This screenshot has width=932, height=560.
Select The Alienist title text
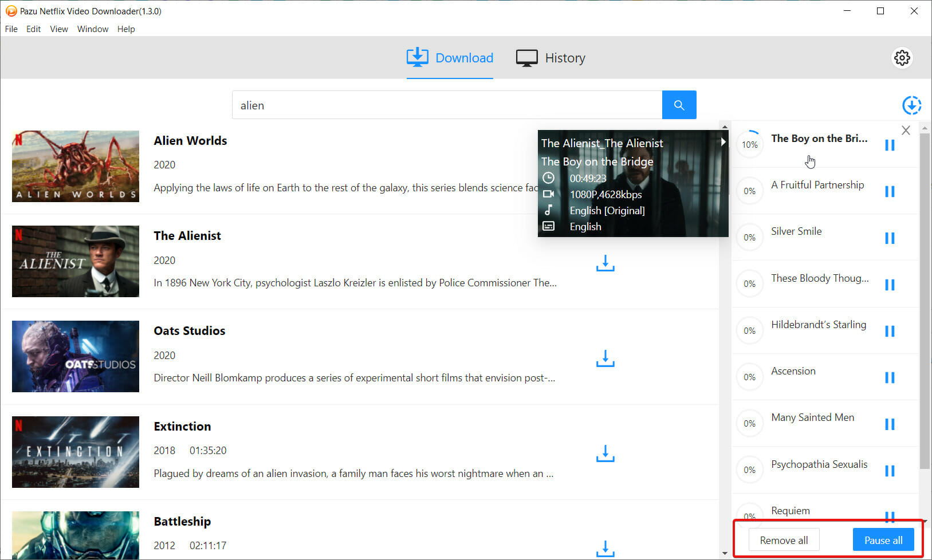(187, 236)
